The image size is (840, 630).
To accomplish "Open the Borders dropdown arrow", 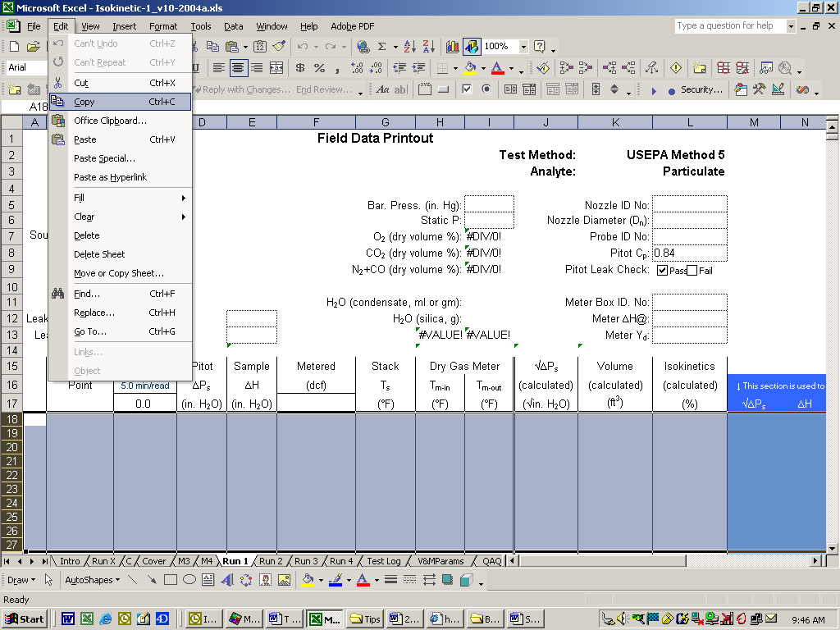I will (x=455, y=68).
